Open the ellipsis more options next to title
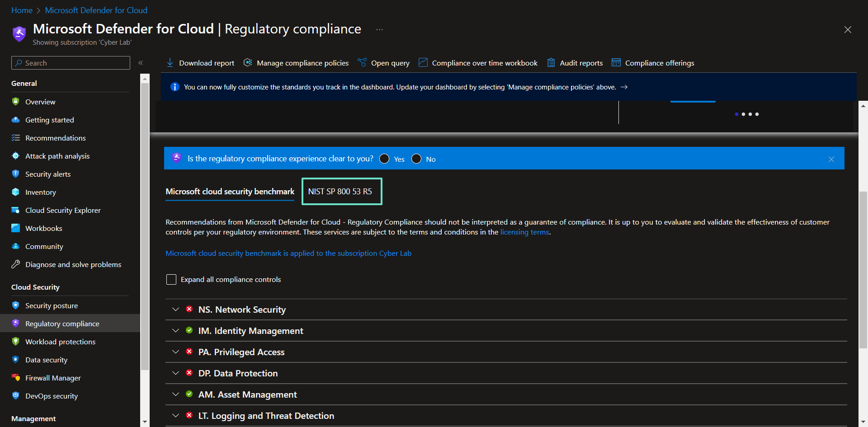This screenshot has height=427, width=868. point(380,29)
